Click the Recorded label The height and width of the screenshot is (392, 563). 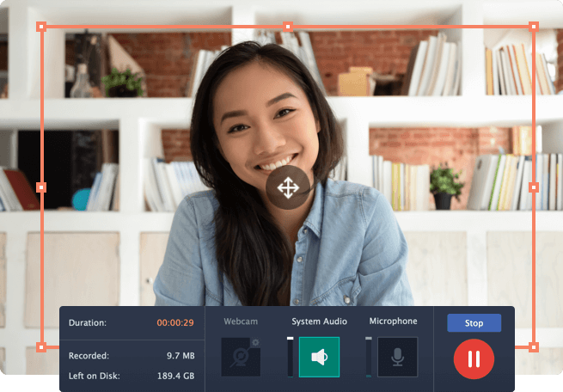point(89,356)
